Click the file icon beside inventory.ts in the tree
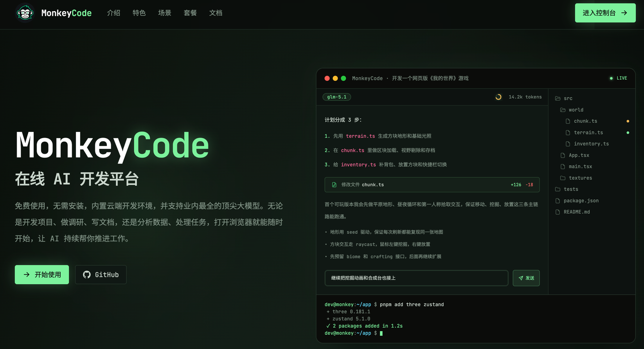 tap(568, 144)
